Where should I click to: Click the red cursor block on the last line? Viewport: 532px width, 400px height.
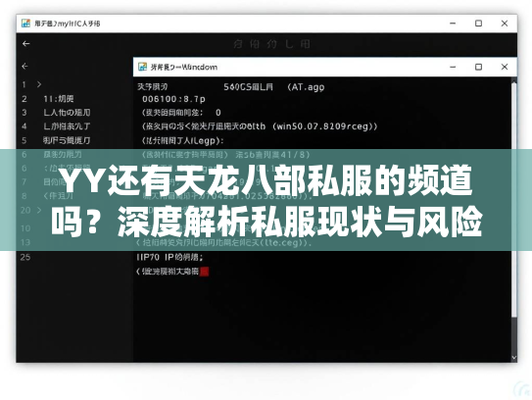[x=204, y=272]
